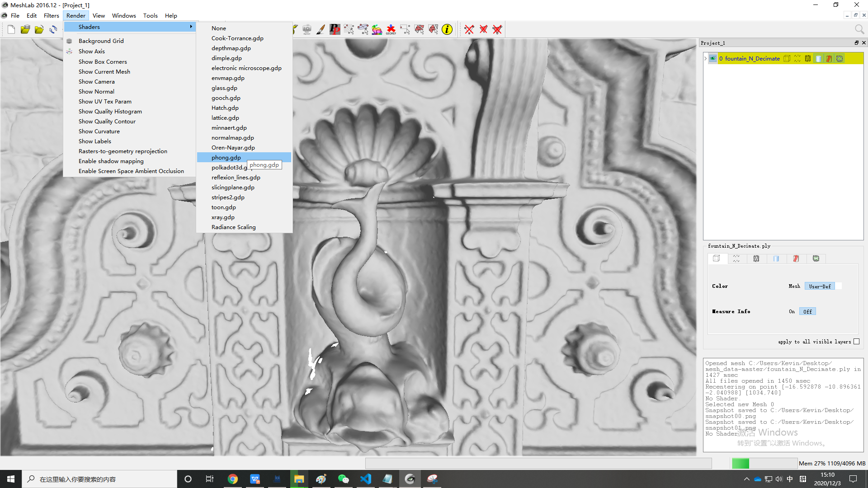Delete the current mesh with first red X
Image resolution: width=868 pixels, height=488 pixels.
[x=469, y=29]
